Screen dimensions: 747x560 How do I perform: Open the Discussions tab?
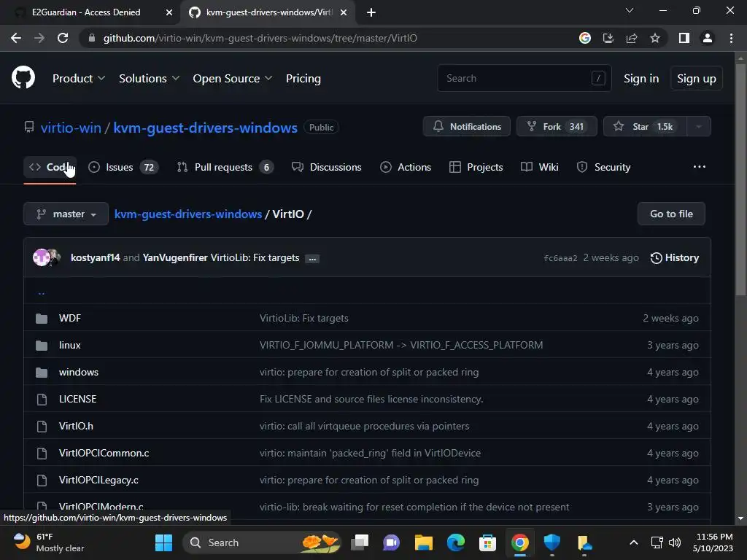[326, 167]
